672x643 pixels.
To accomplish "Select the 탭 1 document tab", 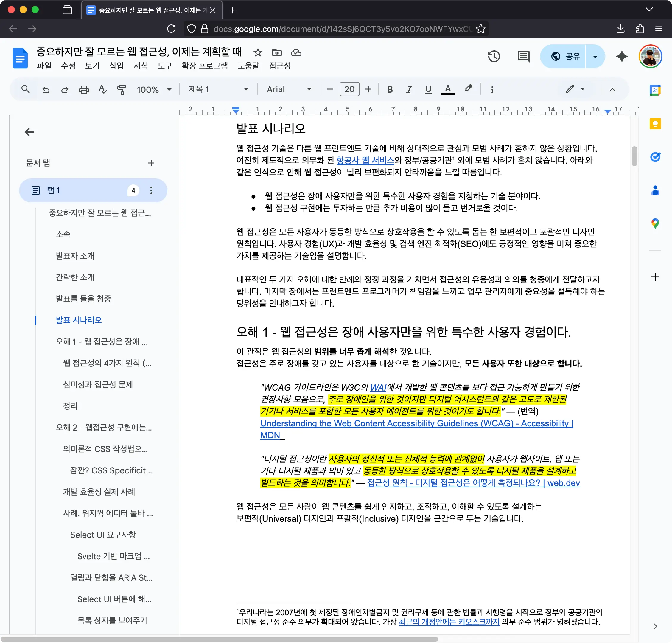I will [53, 190].
